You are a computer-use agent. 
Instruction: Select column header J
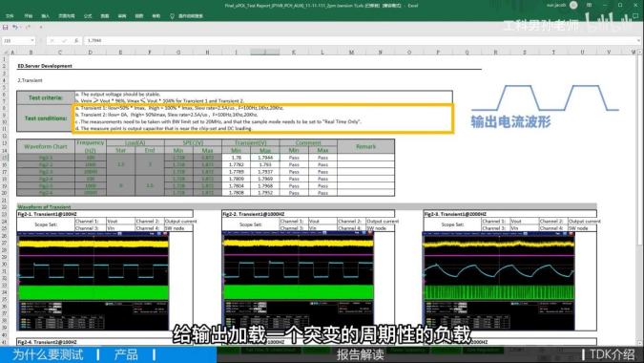click(x=265, y=53)
